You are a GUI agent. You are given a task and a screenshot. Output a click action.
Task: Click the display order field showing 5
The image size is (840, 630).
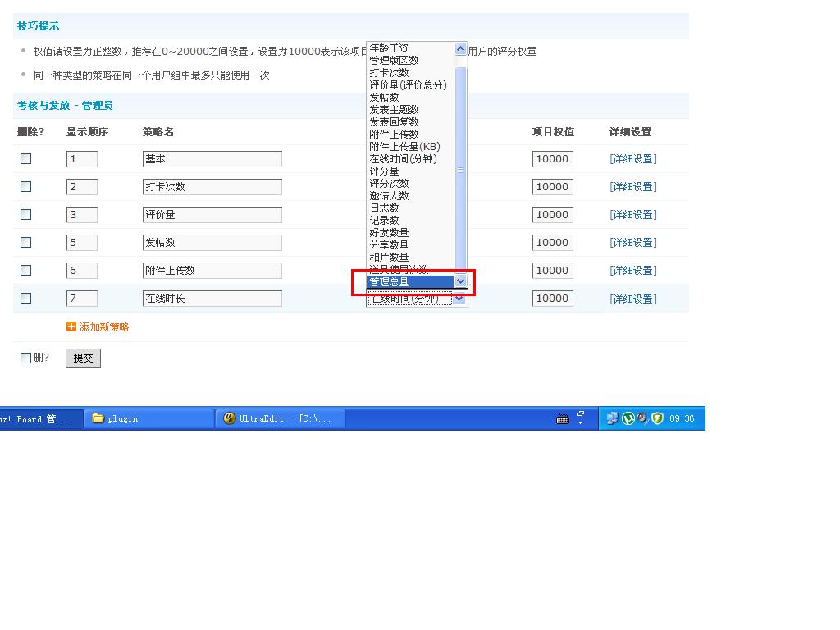coord(80,242)
